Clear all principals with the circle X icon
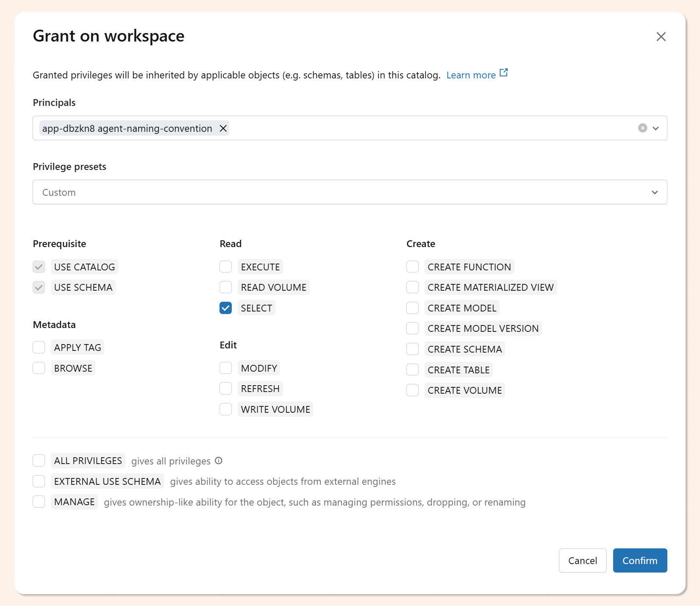 (x=642, y=128)
